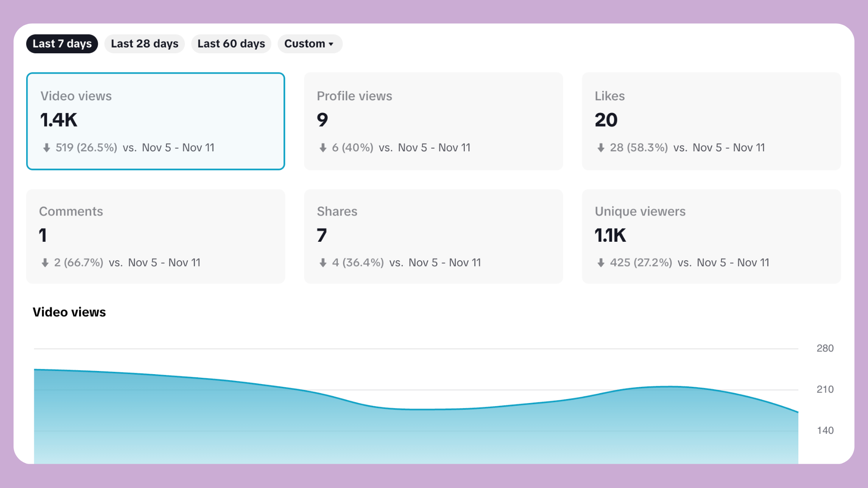This screenshot has width=868, height=488.
Task: Switch to Last 28 days range
Action: click(x=144, y=44)
